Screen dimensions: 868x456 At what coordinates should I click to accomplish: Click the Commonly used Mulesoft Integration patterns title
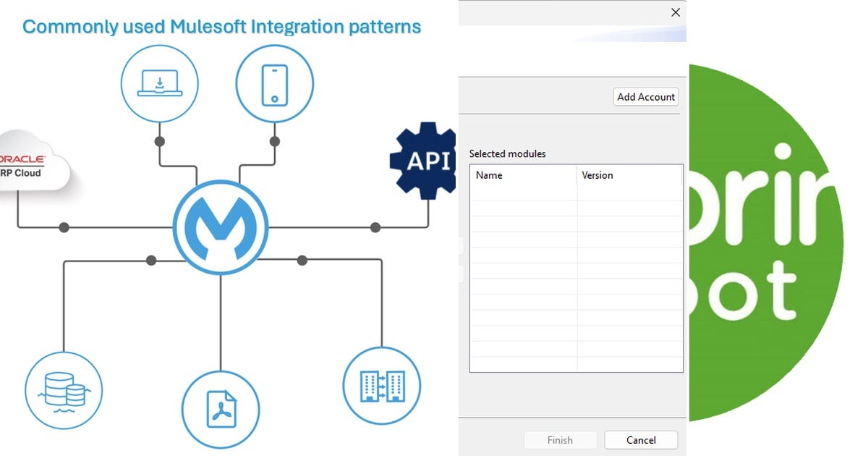(x=222, y=26)
